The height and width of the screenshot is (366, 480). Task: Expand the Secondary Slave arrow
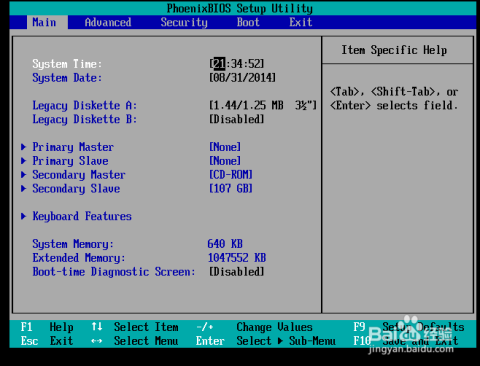23,189
